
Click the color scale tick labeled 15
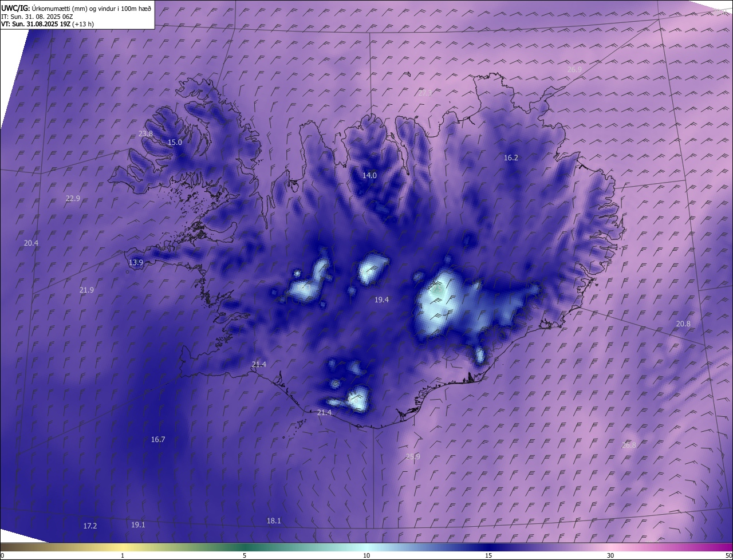(488, 555)
